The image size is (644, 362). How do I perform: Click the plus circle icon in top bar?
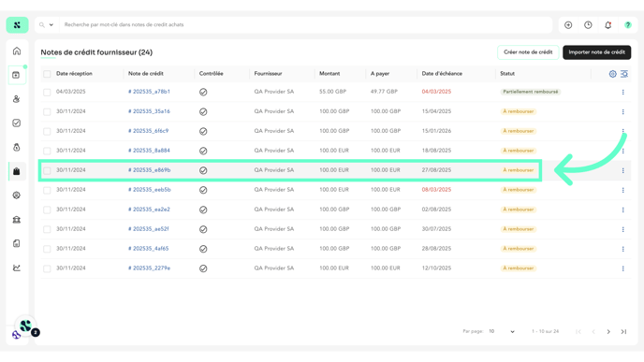568,25
